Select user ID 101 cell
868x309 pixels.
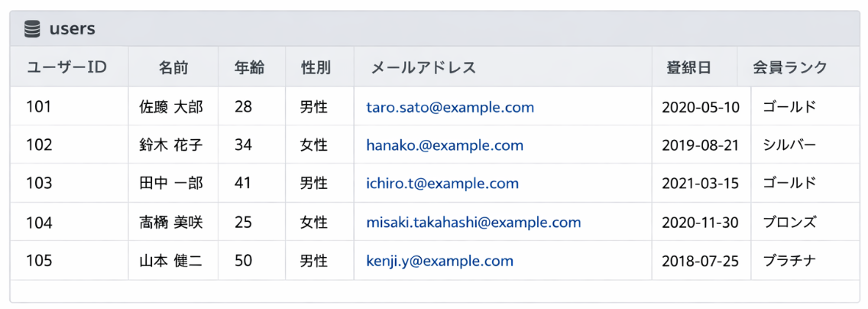pyautogui.click(x=39, y=107)
